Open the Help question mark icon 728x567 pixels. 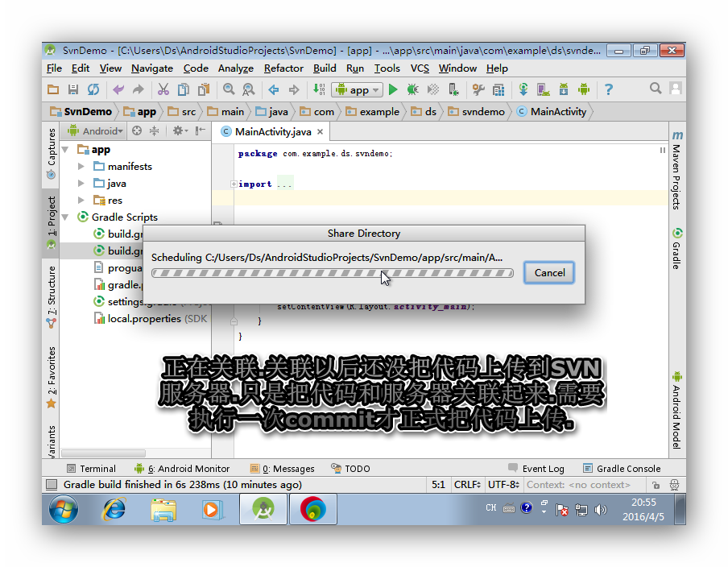pyautogui.click(x=609, y=89)
